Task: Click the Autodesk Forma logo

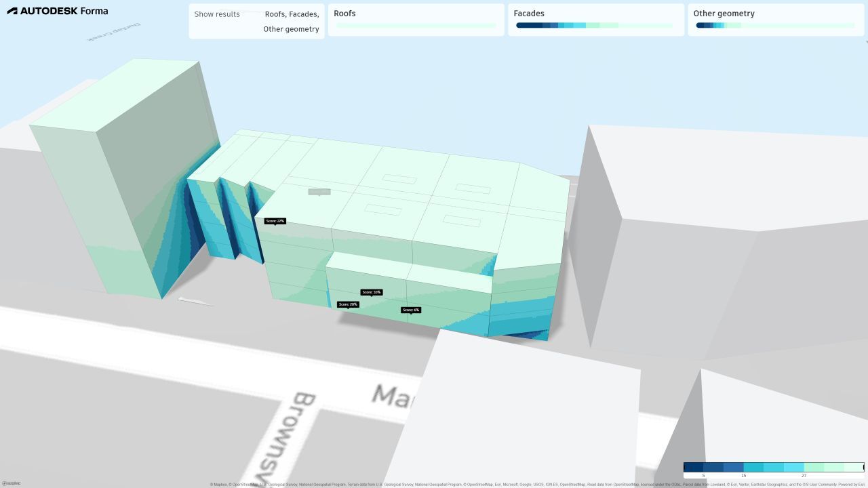Action: pos(57,11)
